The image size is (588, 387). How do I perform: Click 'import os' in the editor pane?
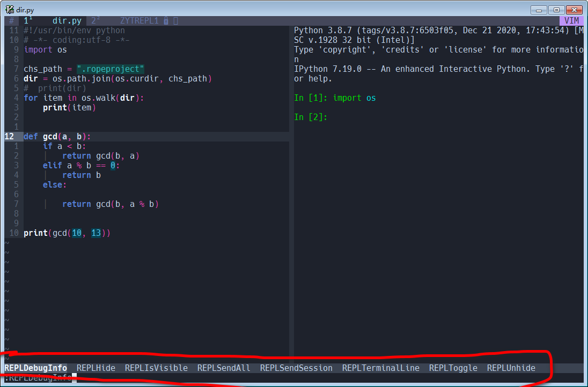point(46,50)
